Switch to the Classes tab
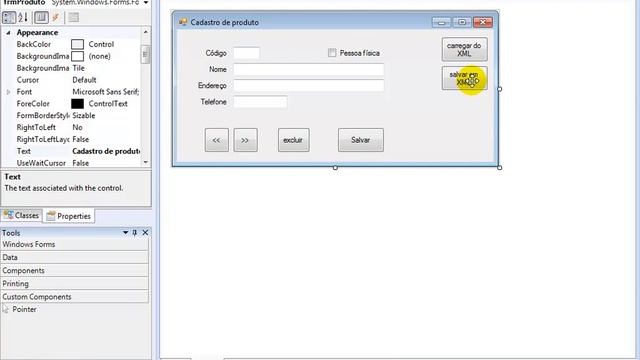This screenshot has height=360, width=640. (x=22, y=215)
